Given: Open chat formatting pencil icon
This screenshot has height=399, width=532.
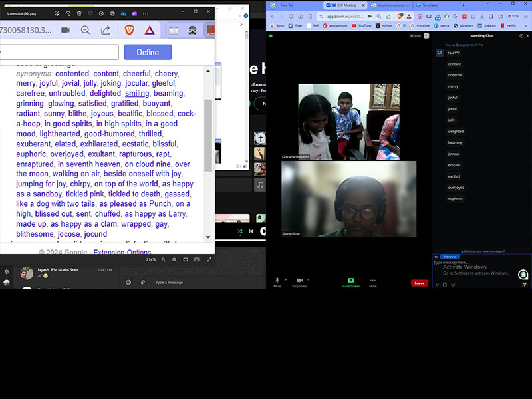Looking at the screenshot, I should pos(438,285).
